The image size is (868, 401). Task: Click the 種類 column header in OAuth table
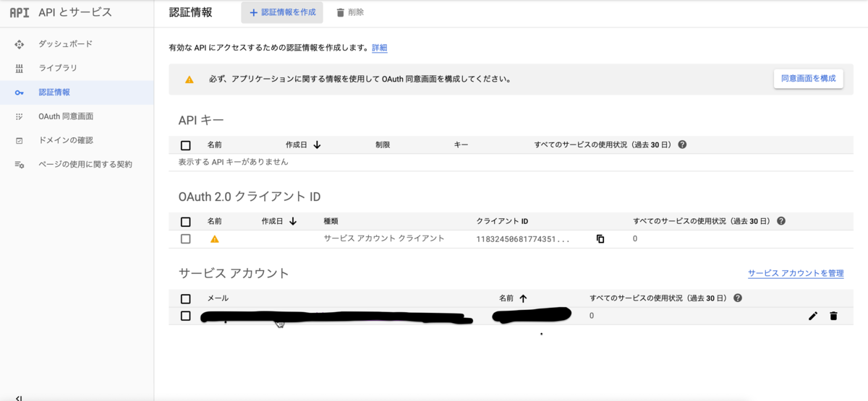point(331,221)
